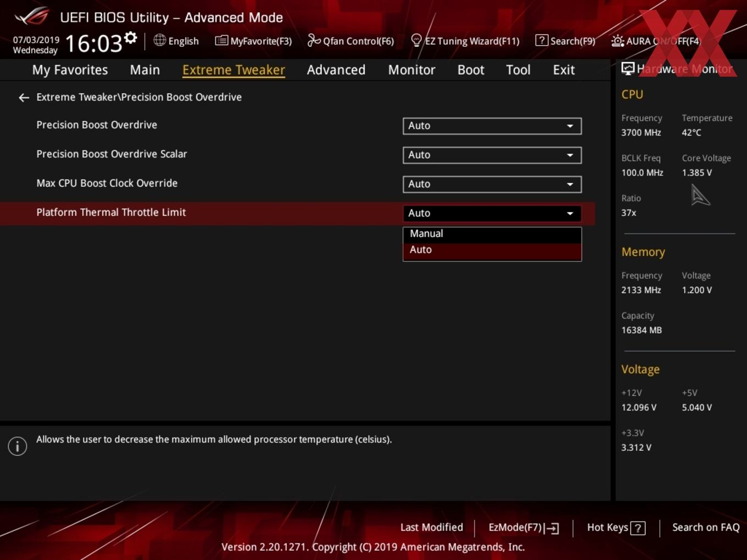The height and width of the screenshot is (560, 747).
Task: Open the Max CPU Boost Clock Override dropdown
Action: click(x=492, y=184)
